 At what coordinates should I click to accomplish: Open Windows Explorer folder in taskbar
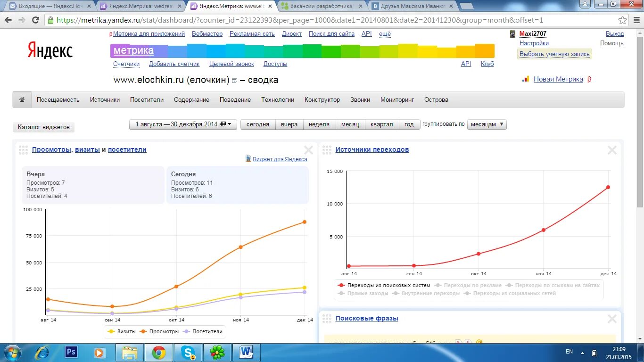pos(130,352)
